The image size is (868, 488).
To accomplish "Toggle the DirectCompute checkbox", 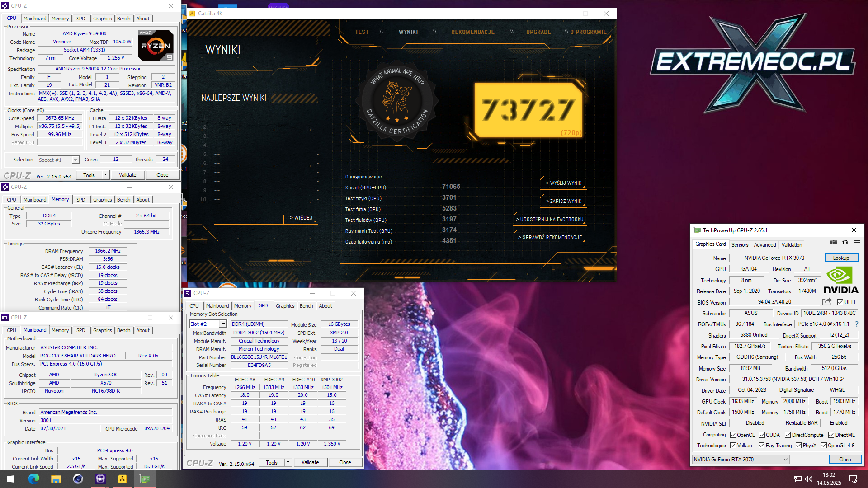I will pyautogui.click(x=788, y=435).
